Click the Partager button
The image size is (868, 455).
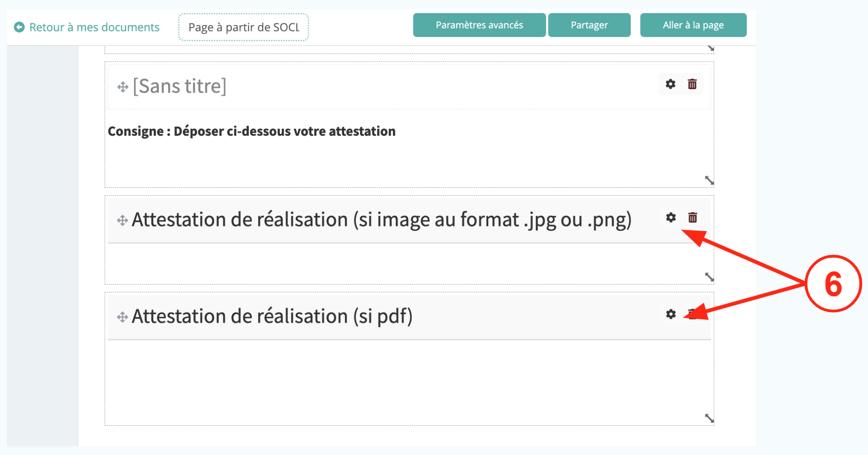point(589,25)
